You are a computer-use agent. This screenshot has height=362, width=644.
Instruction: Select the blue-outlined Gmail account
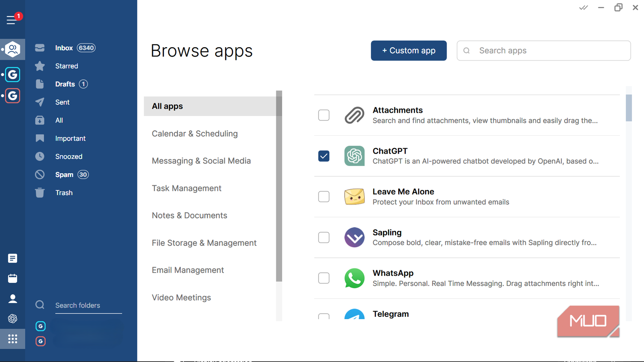(12, 75)
